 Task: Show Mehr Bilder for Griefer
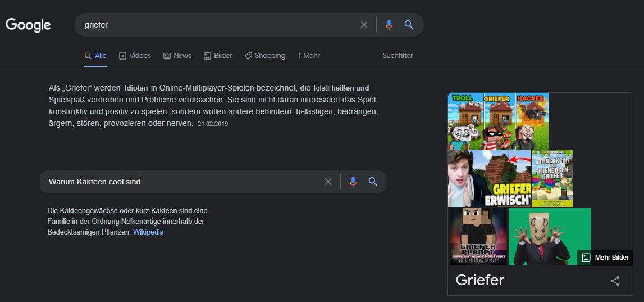[x=605, y=258]
